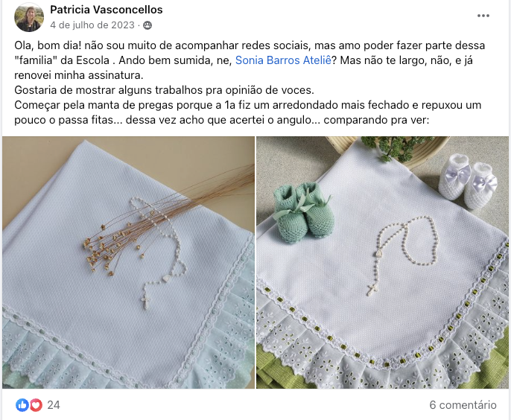Viewport: 511px width, 420px height.
Task: View the 6 comentário comments link
Action: click(463, 405)
